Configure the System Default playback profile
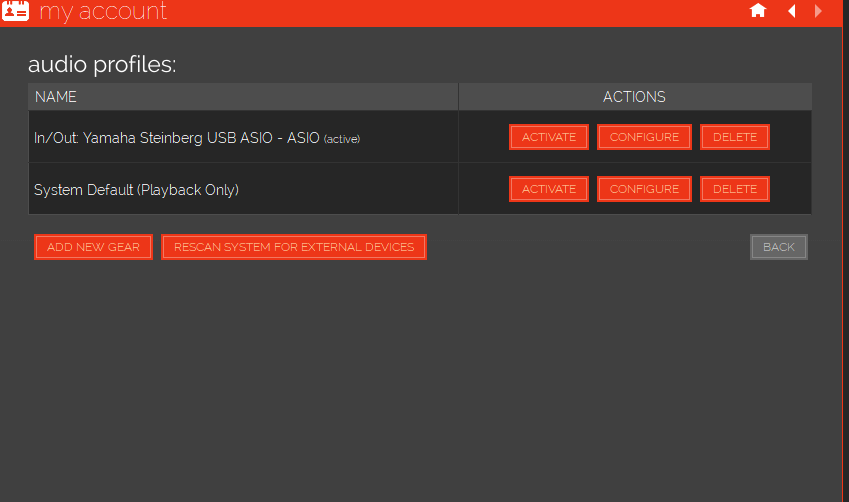The width and height of the screenshot is (849, 502). [x=644, y=189]
